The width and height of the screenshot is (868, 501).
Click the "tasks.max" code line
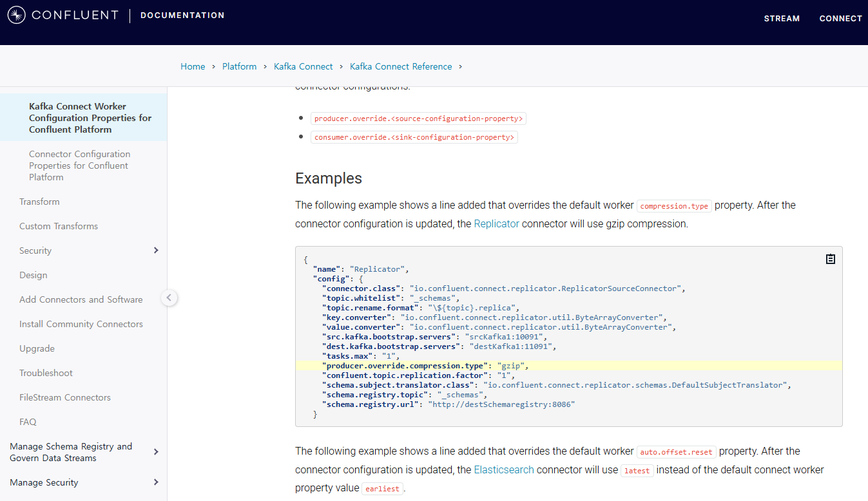360,356
